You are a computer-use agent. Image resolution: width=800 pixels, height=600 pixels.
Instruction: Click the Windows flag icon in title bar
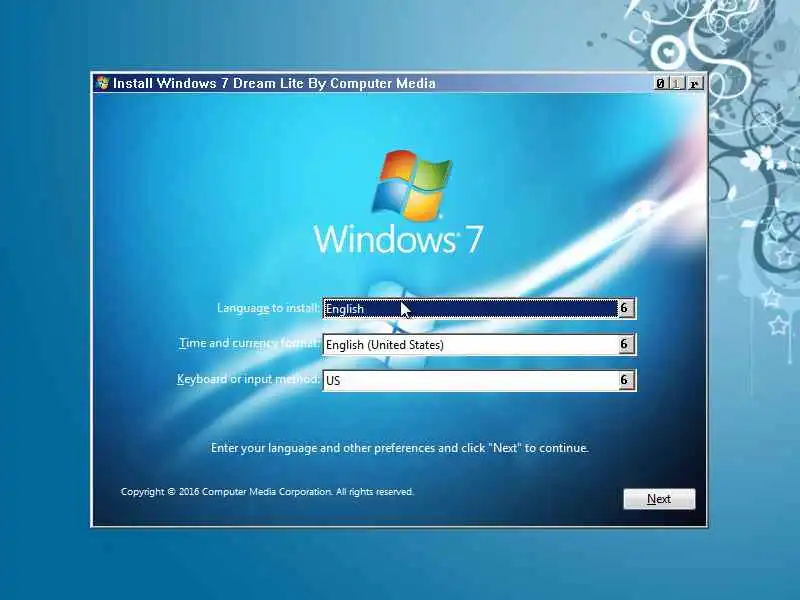pyautogui.click(x=103, y=83)
